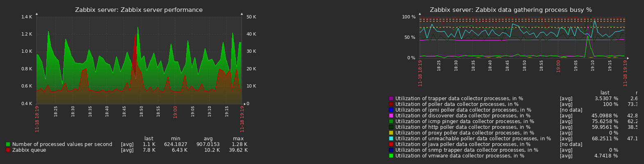The height and width of the screenshot is (164, 644).
Task: Click the 'last' column header in performance legend
Action: pyautogui.click(x=149, y=139)
